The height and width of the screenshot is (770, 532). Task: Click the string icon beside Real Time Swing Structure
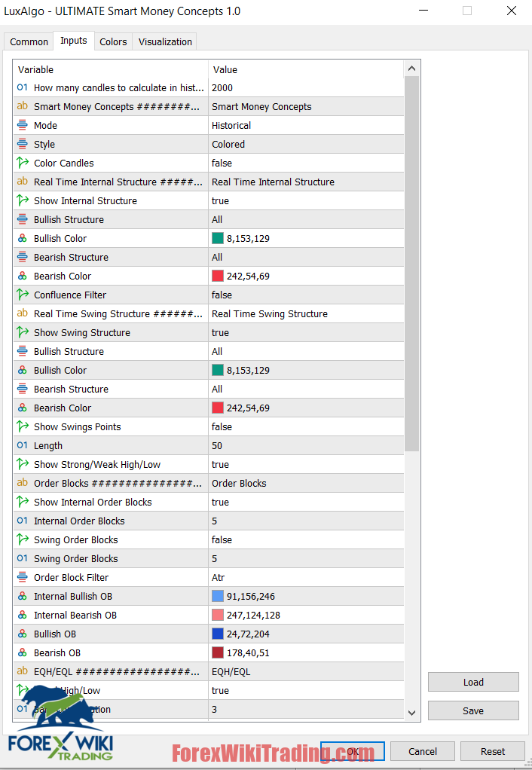22,313
